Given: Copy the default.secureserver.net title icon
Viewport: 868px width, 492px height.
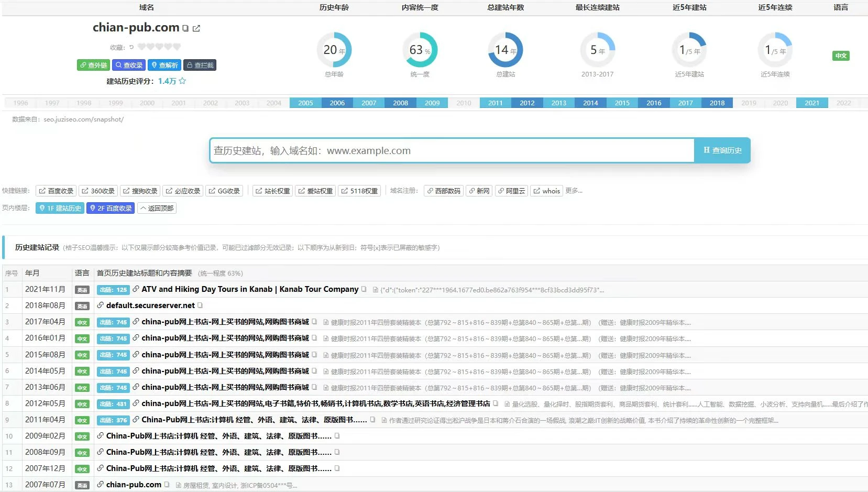Looking at the screenshot, I should [200, 305].
